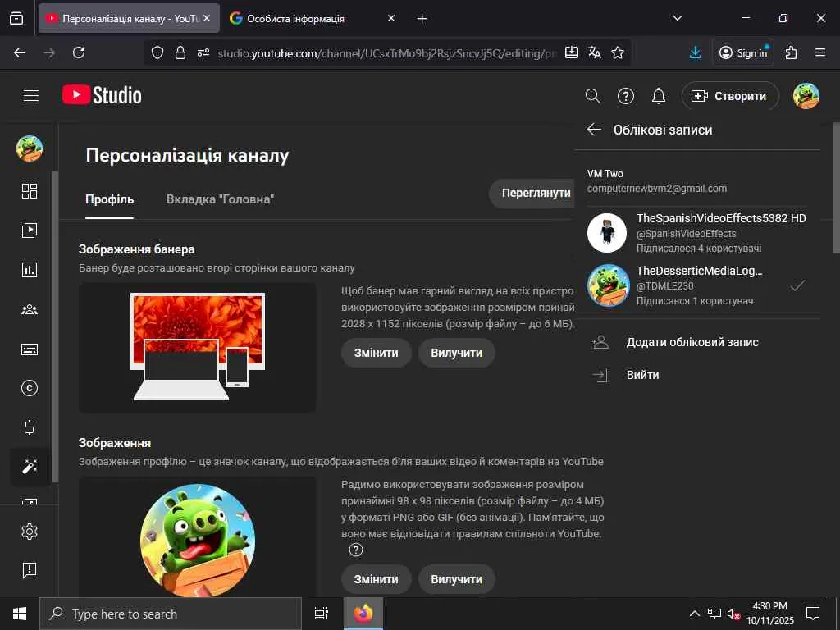Image resolution: width=840 pixels, height=630 pixels.
Task: Open a new browser tab
Action: [x=422, y=19]
